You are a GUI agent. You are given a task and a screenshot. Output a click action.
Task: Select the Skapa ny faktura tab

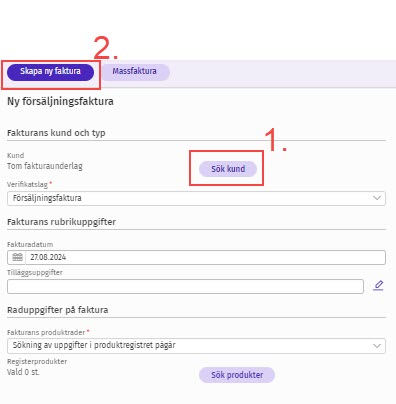(x=50, y=72)
